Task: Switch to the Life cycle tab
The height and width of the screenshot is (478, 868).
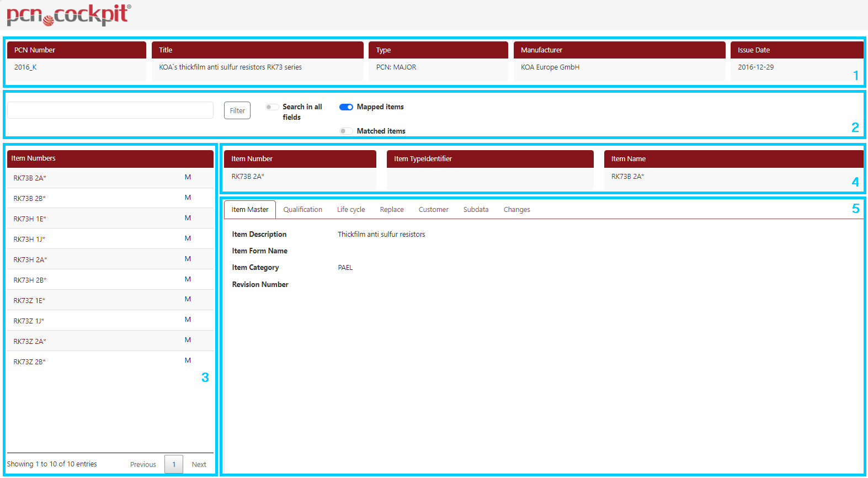Action: point(351,210)
